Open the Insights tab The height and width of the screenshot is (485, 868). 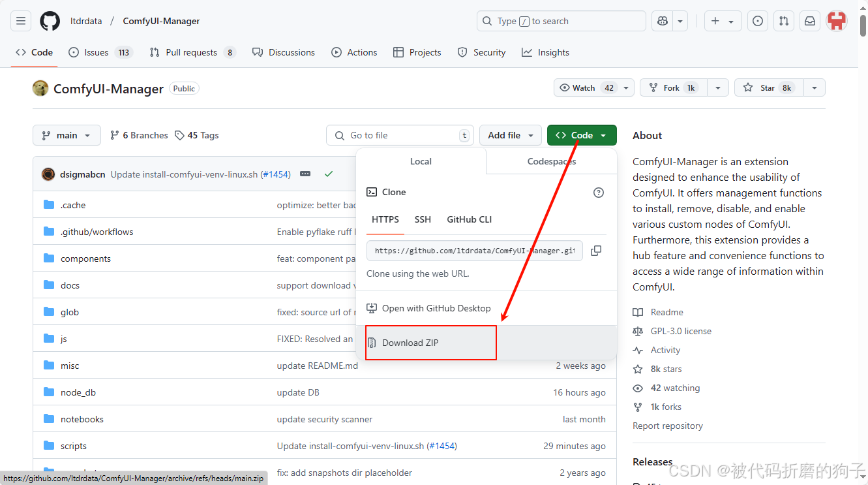coord(546,52)
